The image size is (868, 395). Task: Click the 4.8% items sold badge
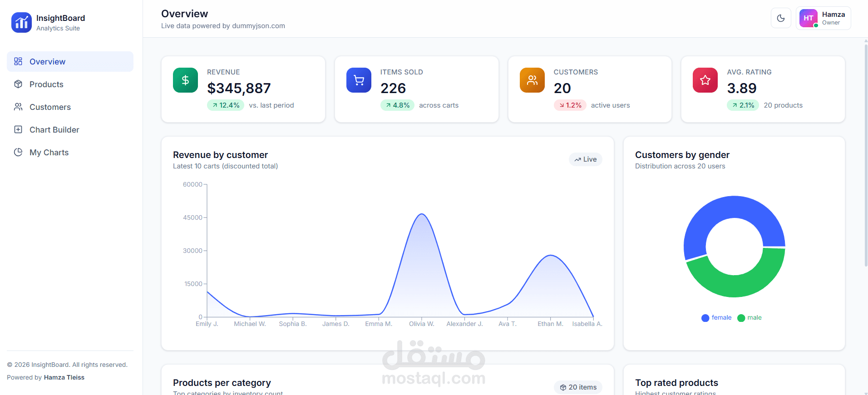pyautogui.click(x=397, y=105)
